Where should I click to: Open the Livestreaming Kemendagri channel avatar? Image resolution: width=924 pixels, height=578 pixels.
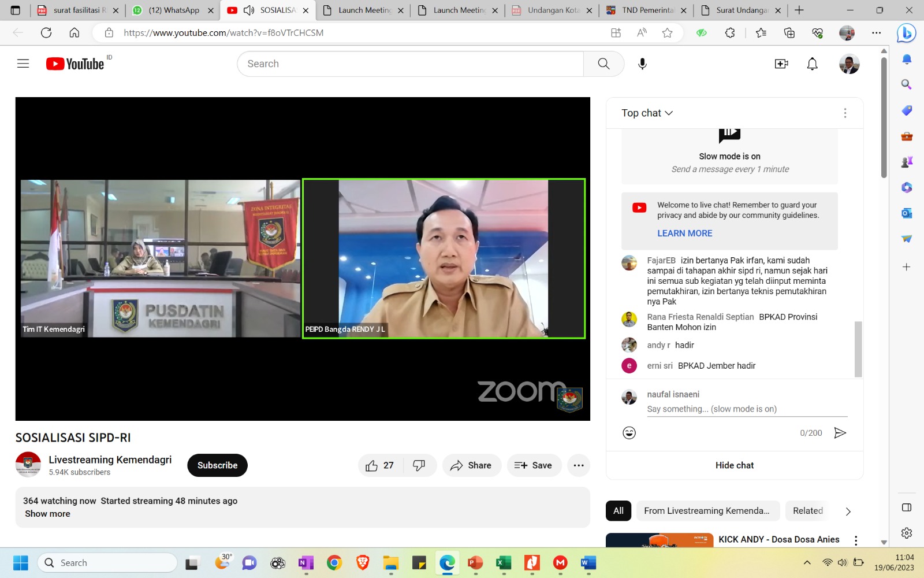point(28,465)
